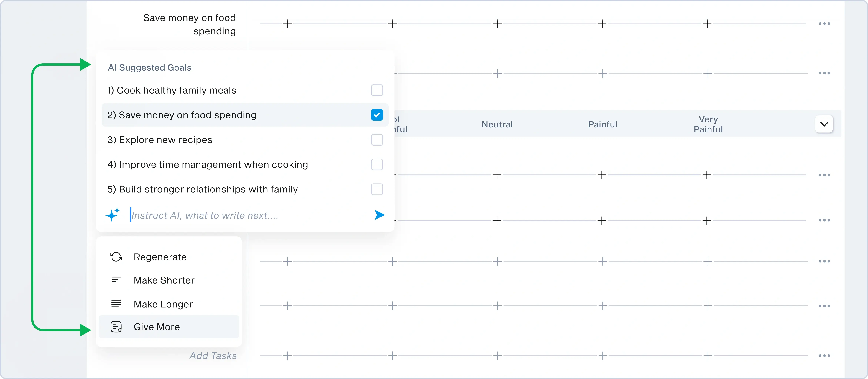Check Build stronger relationships with family
This screenshot has height=379, width=868.
click(377, 189)
